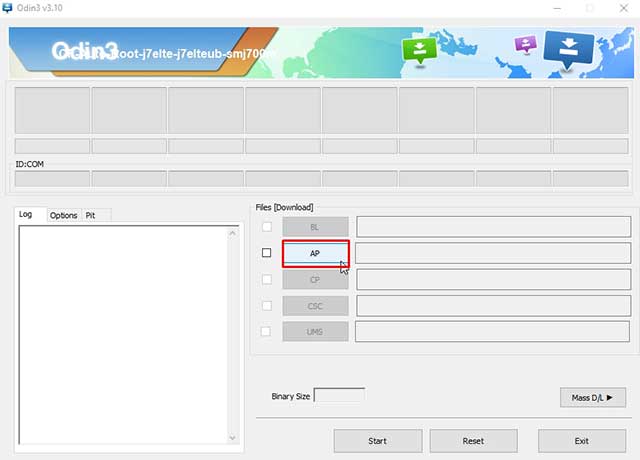Click the AP file path field
This screenshot has height=460, width=640.
pos(493,253)
